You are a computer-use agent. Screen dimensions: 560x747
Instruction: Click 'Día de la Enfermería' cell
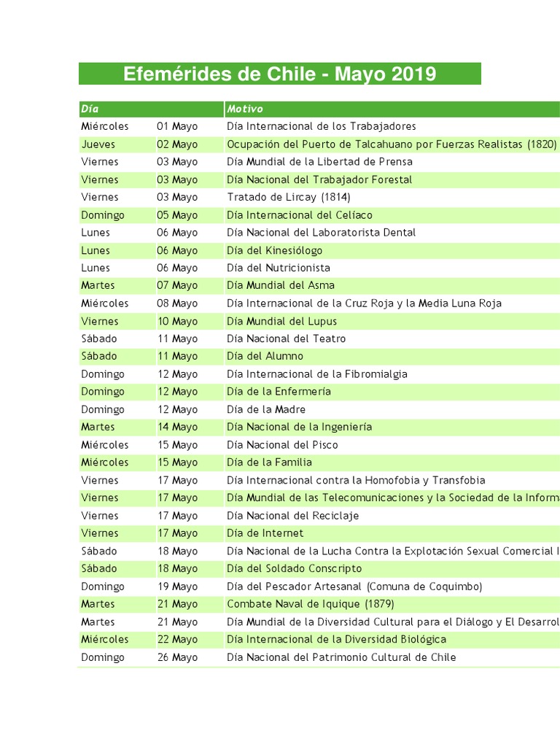click(279, 392)
